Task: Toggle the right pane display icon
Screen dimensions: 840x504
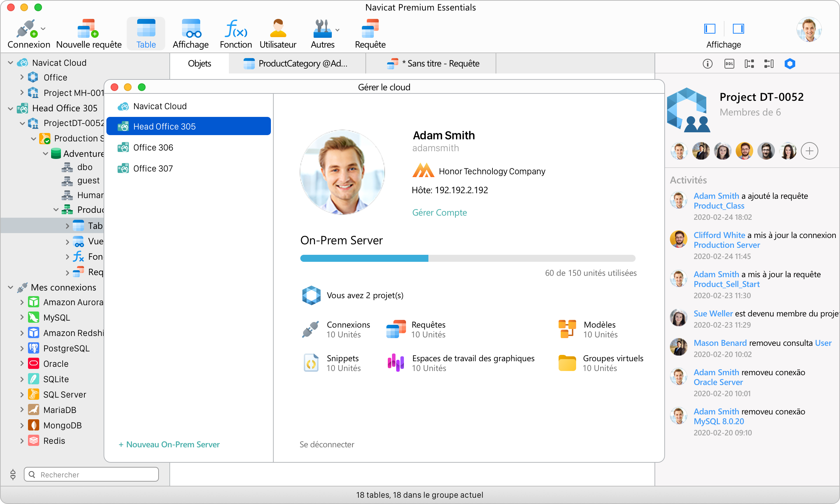Action: tap(738, 29)
